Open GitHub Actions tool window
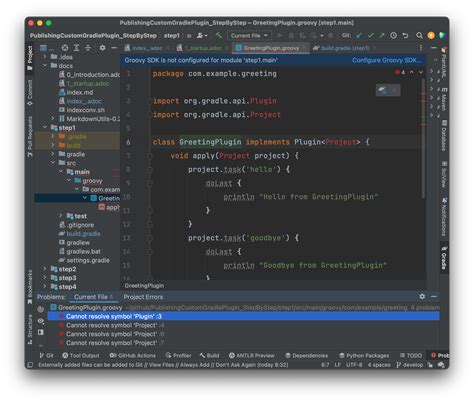474x402 pixels. [x=133, y=355]
